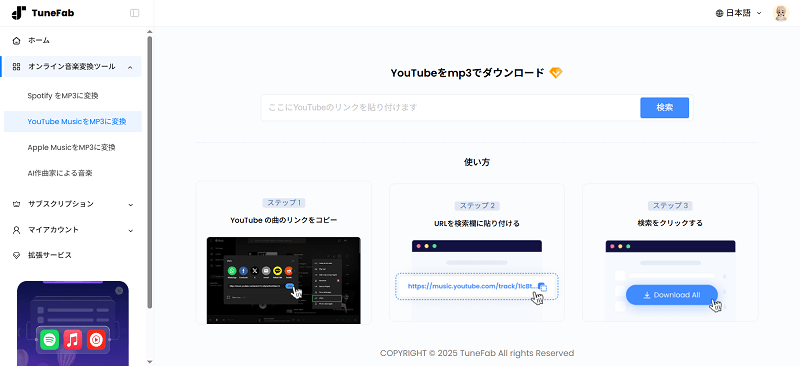Viewport: 800px width, 366px height.
Task: Click the Spotify icon in promo banner
Action: pyautogui.click(x=49, y=339)
